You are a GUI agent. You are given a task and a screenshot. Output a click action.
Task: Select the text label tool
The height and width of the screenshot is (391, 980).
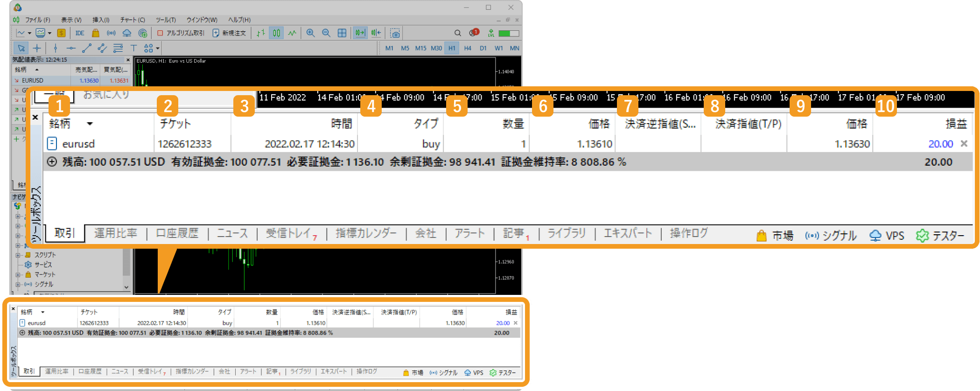tap(133, 48)
